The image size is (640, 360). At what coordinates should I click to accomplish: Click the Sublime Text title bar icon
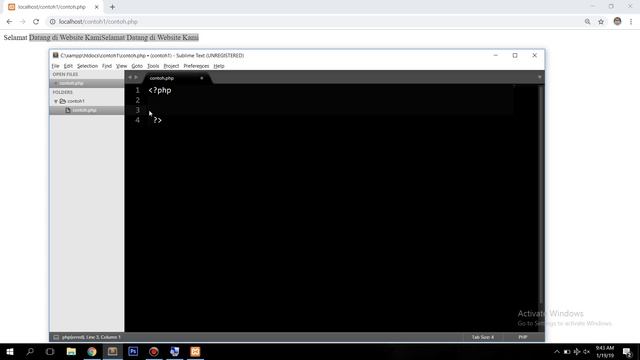(x=56, y=55)
